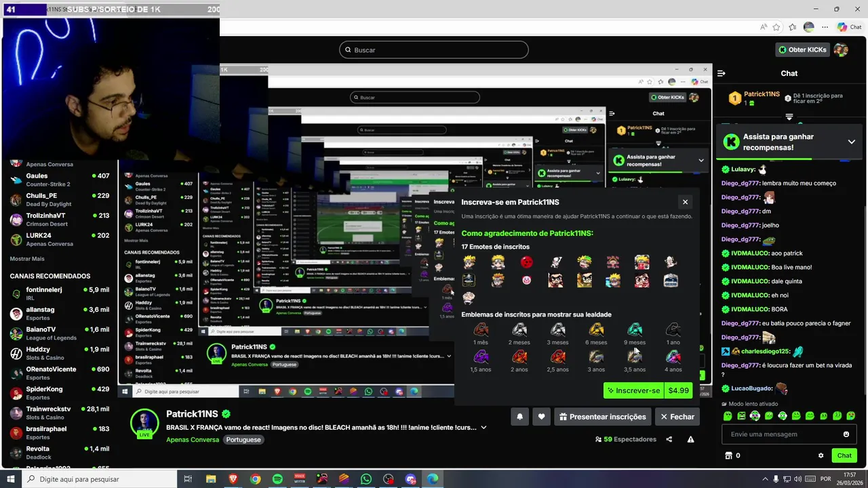Close the Inscreva-se em Patrick11NS dialog
Screen dimensions: 868x488
coord(685,202)
